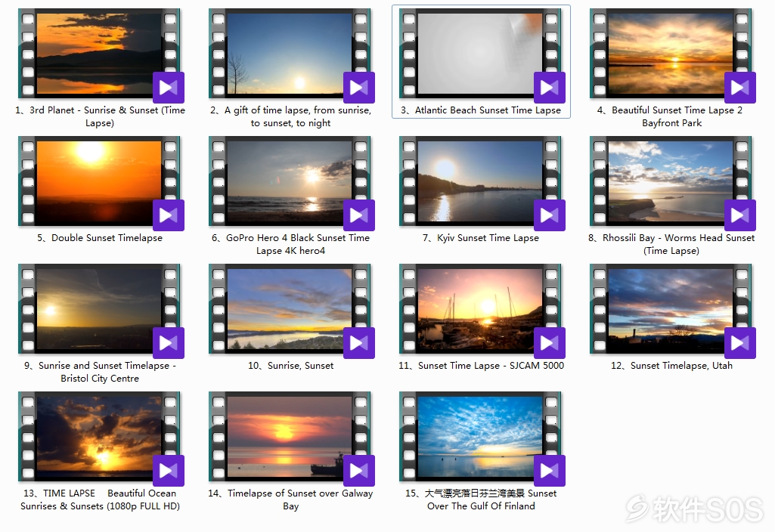Click the name 'A gift of time lapse, from sunrise'
Viewport: 775px width, 532px height.
click(290, 116)
